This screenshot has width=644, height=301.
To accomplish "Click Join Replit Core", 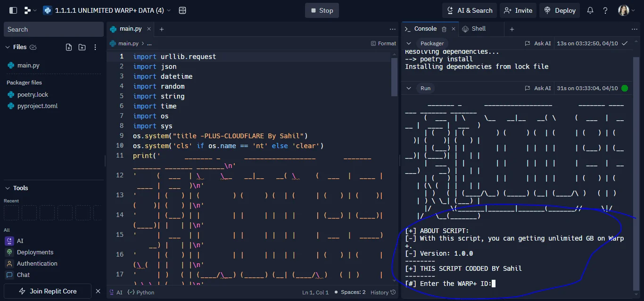I will click(x=47, y=291).
